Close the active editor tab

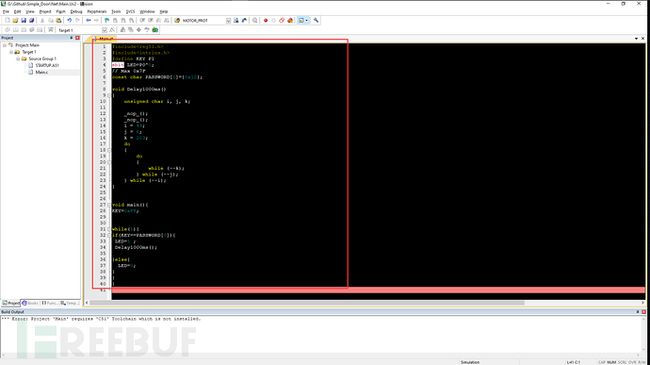point(643,39)
